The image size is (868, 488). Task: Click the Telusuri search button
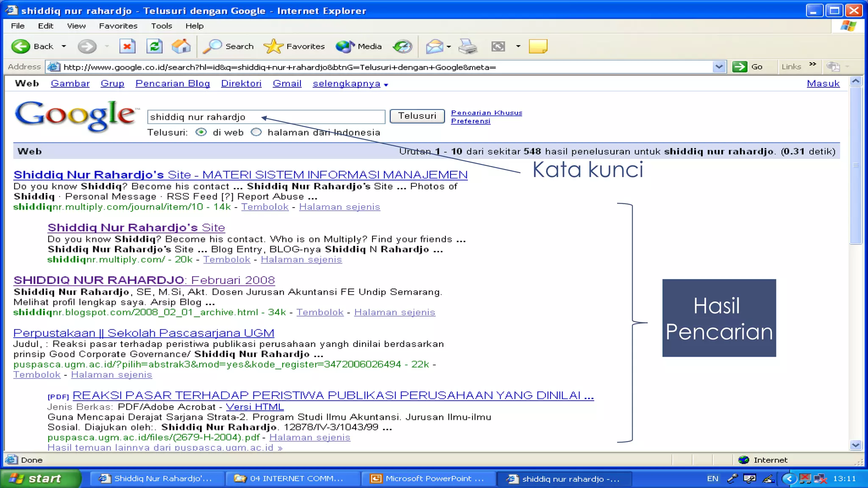[417, 116]
